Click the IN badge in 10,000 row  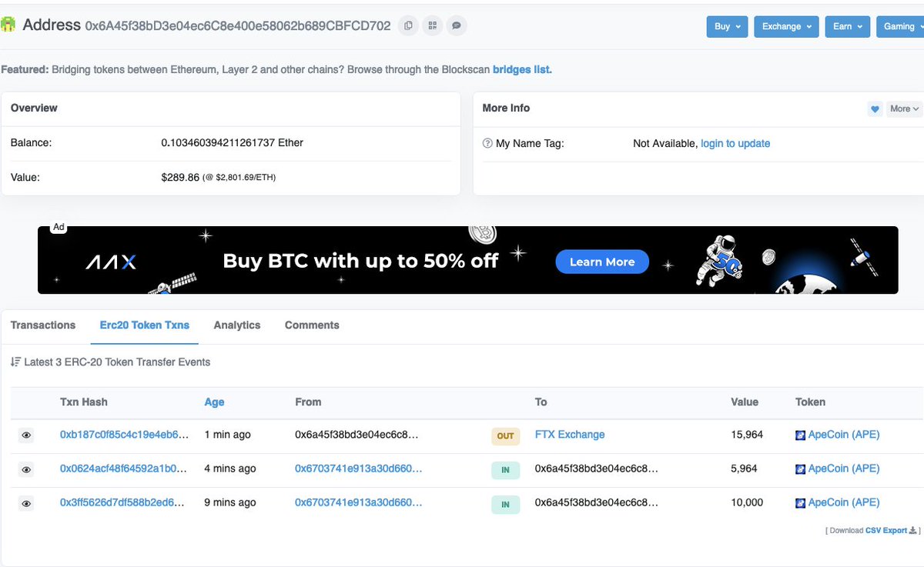[x=505, y=505]
